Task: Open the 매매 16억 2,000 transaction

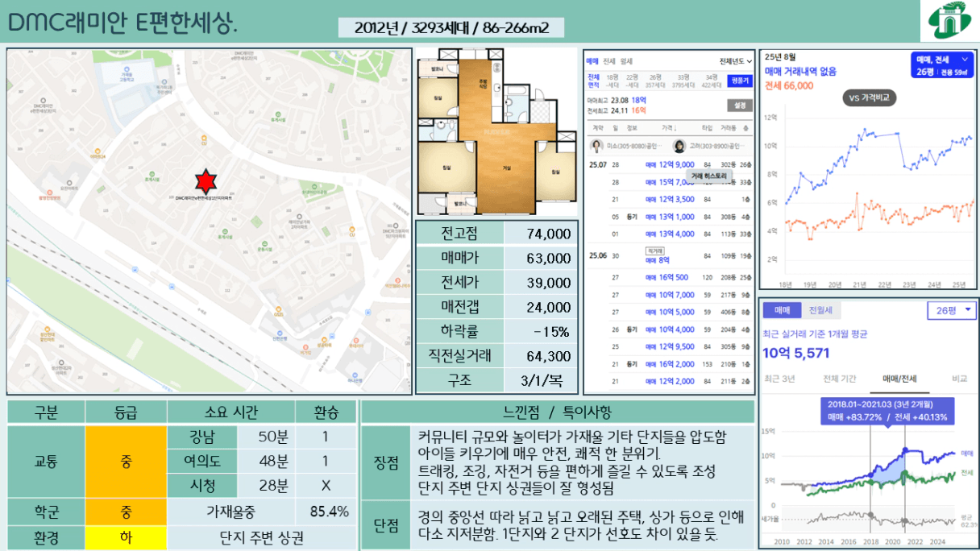Action: coord(670,364)
